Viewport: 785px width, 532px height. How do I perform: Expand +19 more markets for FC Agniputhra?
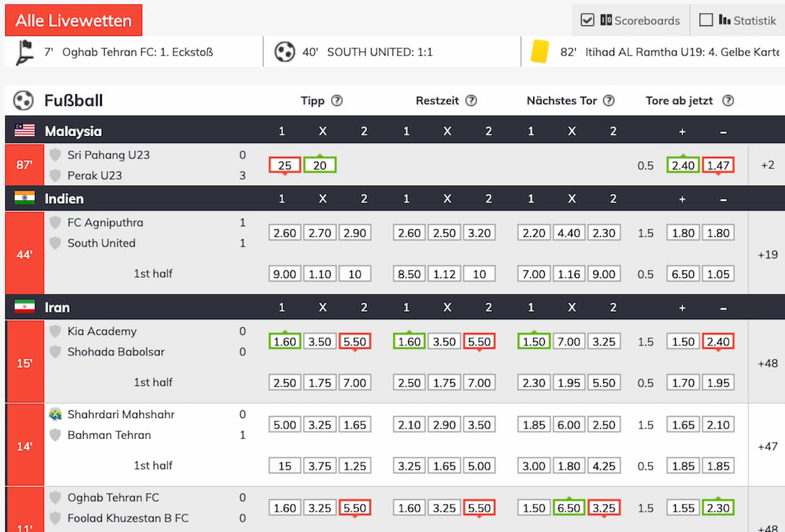[x=767, y=255]
